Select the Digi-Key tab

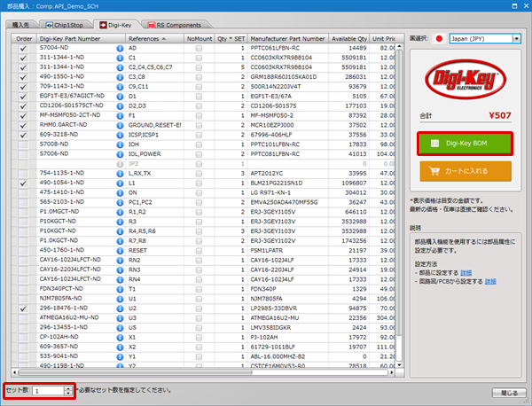pos(115,25)
